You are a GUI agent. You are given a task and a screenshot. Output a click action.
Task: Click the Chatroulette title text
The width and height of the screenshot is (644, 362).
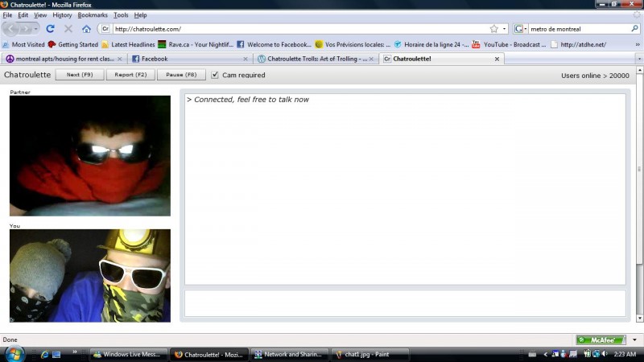[27, 75]
